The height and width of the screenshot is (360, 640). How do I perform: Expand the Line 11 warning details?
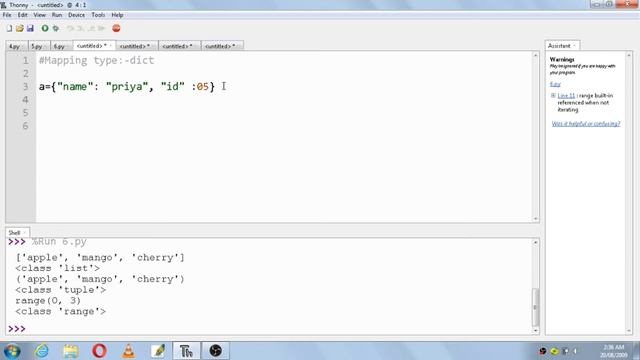pos(553,96)
